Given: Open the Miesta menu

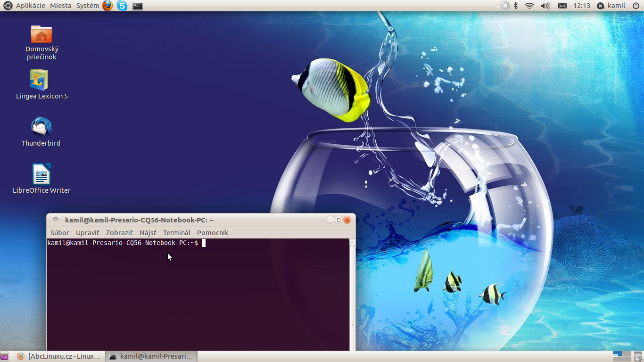Looking at the screenshot, I should 61,6.
